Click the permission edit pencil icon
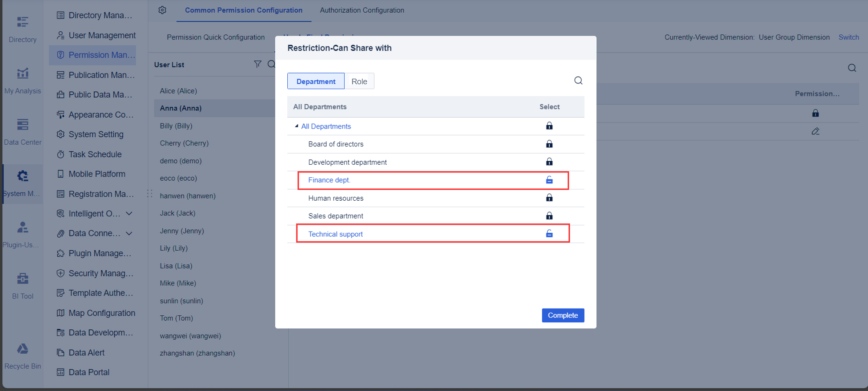The height and width of the screenshot is (391, 868). coord(815,131)
